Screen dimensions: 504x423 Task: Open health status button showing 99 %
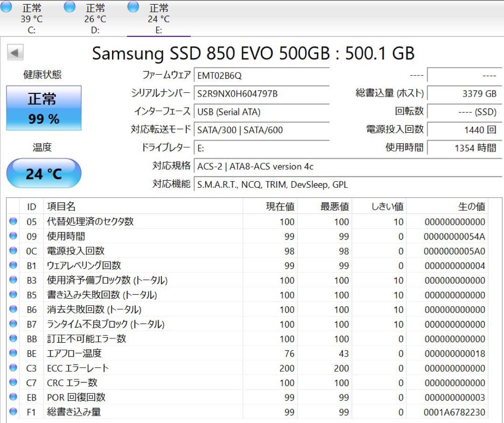coord(44,108)
